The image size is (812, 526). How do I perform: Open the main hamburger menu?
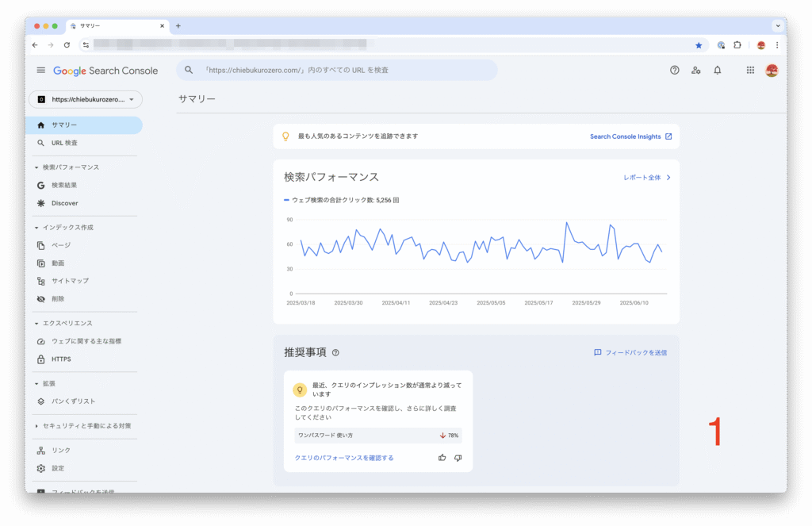click(41, 70)
